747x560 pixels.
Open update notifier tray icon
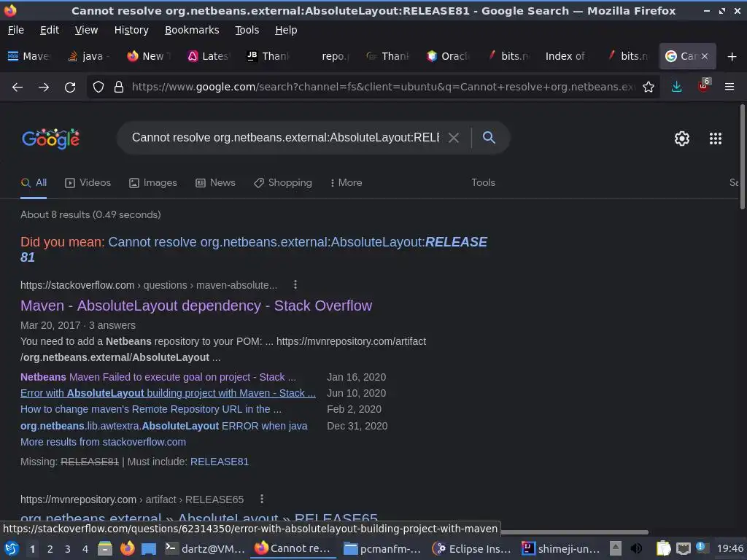701,548
